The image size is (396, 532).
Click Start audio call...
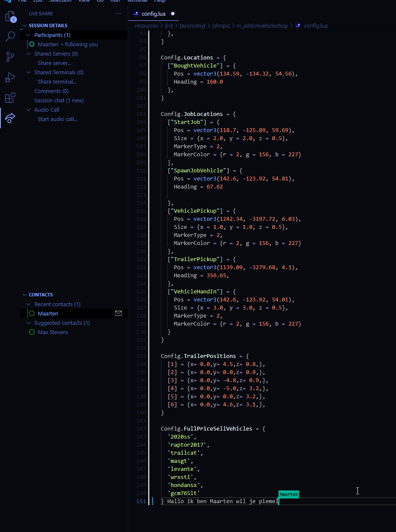[57, 119]
